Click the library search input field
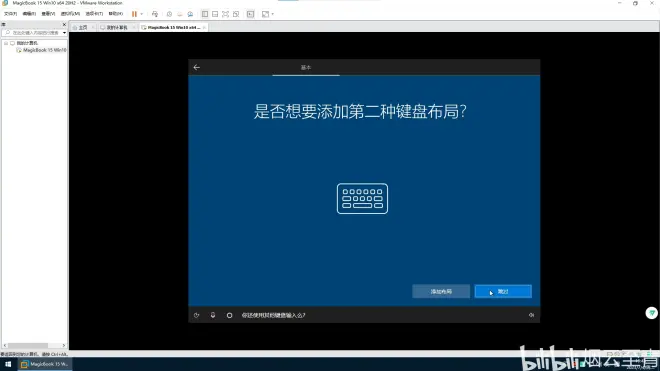This screenshot has width=660, height=371. pos(32,32)
